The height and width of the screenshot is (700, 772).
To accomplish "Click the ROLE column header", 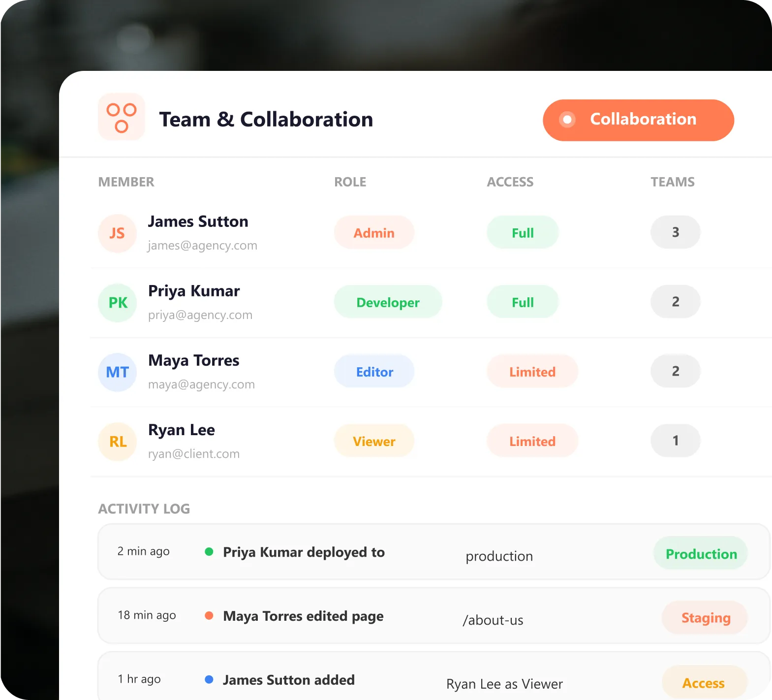I will click(x=350, y=182).
